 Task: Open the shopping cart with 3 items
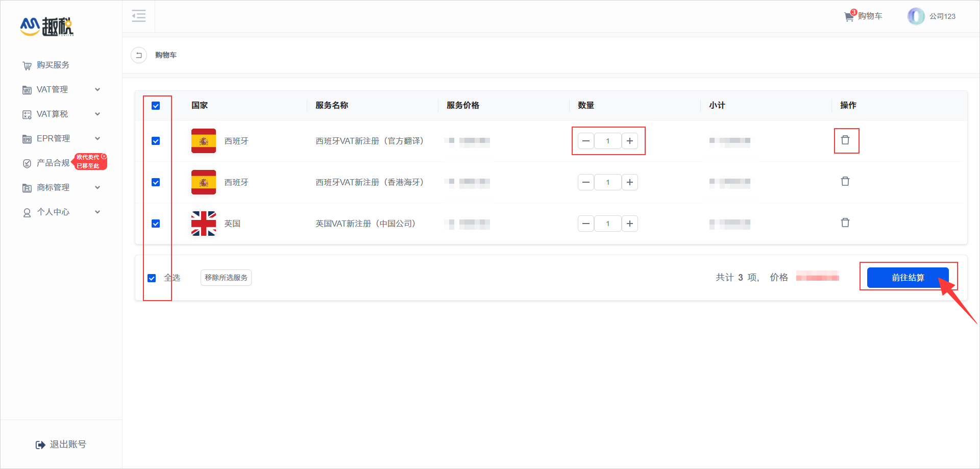[x=863, y=16]
